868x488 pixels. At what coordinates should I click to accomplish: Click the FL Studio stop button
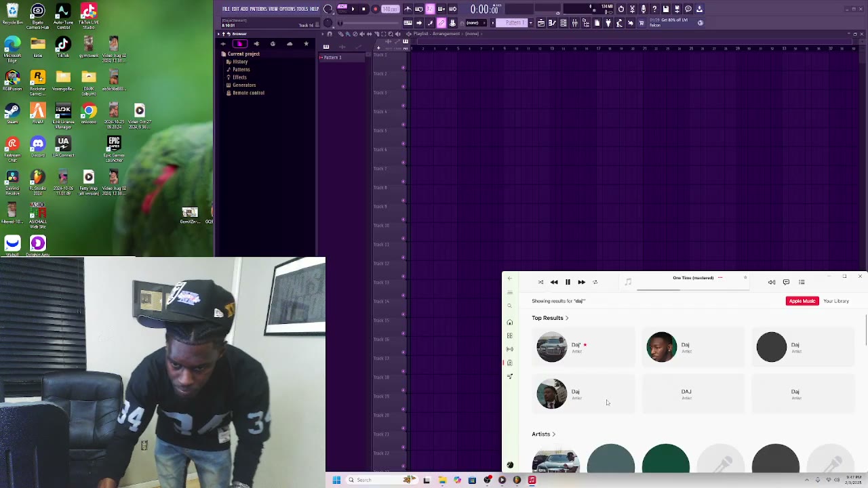click(363, 9)
